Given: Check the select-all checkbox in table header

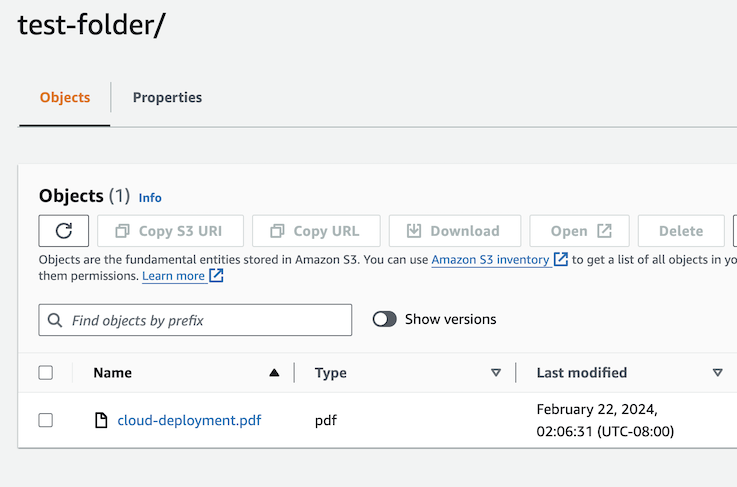Looking at the screenshot, I should click(46, 373).
